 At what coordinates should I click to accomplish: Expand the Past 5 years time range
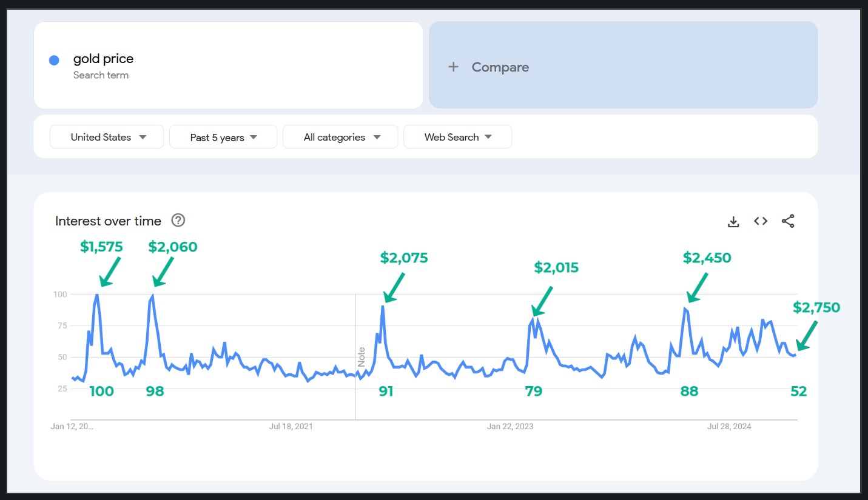223,137
